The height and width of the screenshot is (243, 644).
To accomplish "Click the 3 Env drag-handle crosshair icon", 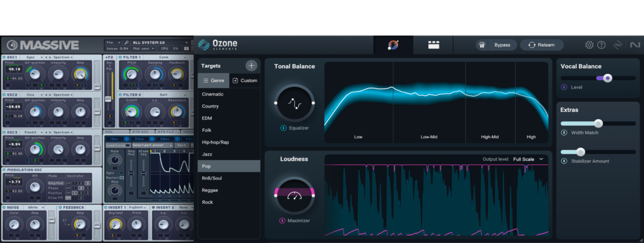I will [x=177, y=139].
